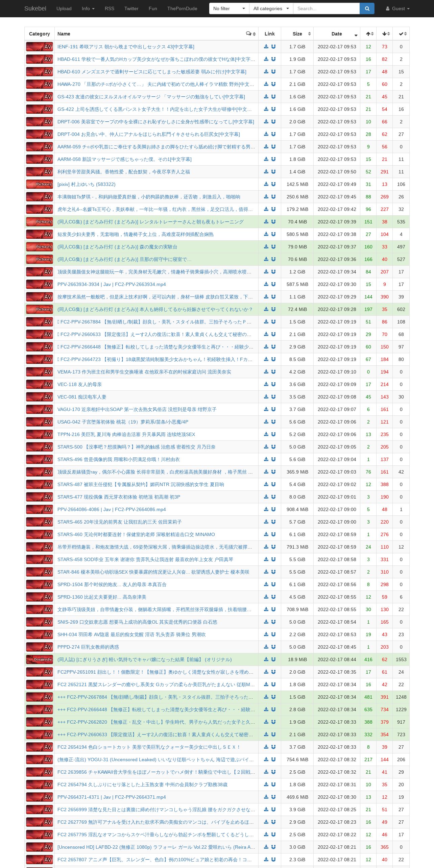Open the Twitter nav link
Screen dimensions: 434x868
pos(131,8)
